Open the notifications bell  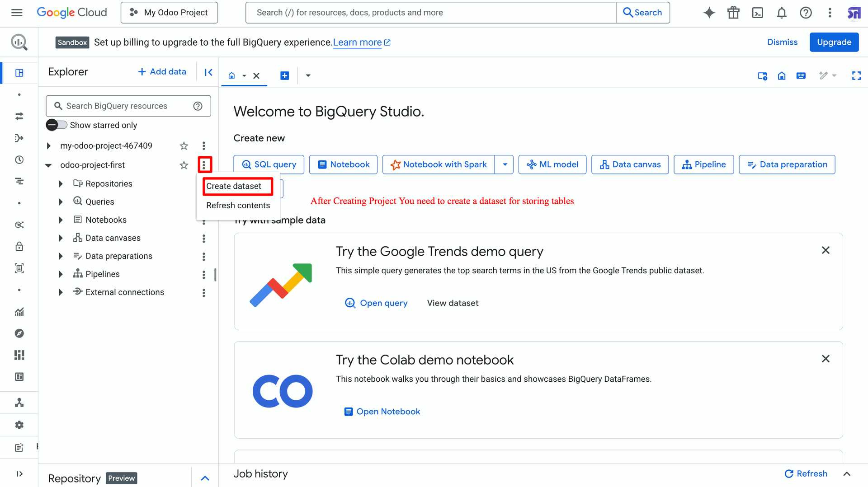click(x=781, y=13)
